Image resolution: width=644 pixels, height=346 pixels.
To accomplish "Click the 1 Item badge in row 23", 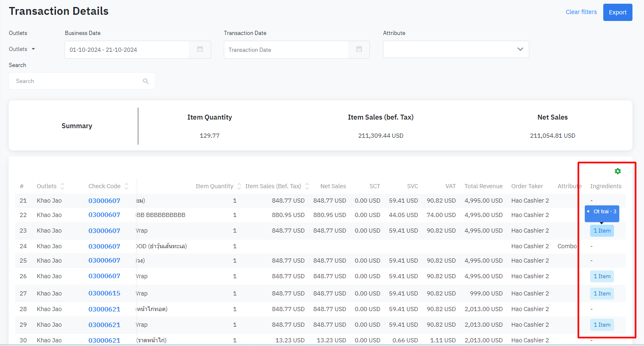I will (602, 231).
